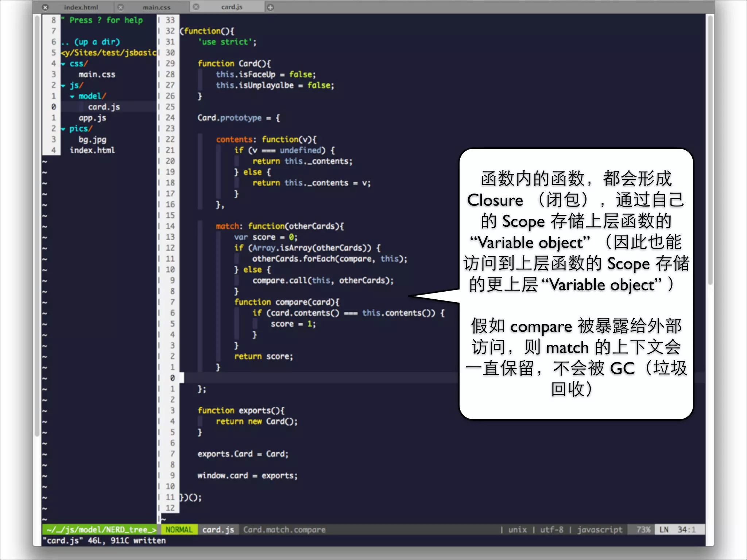Click the 'Press ? for help' line

pos(102,20)
